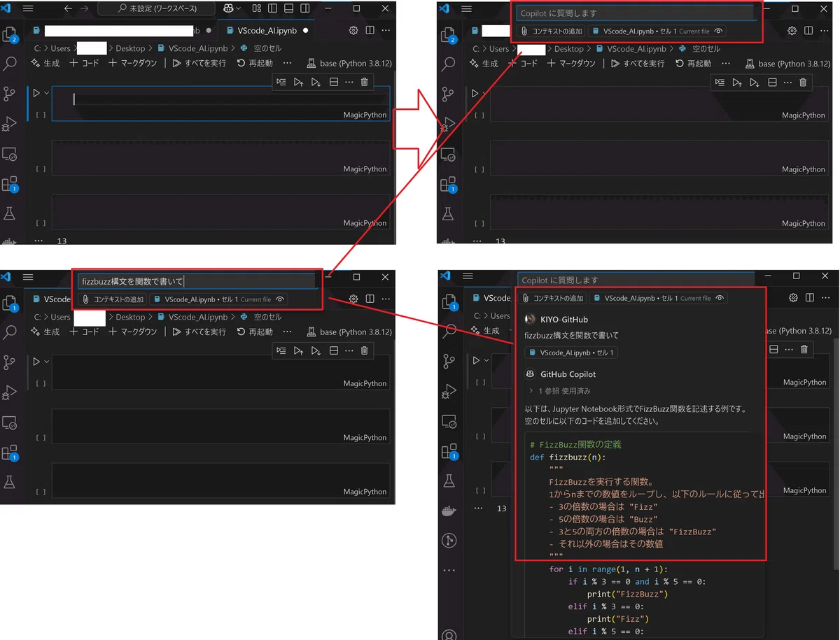Add a マークダウン cell in the 未設定 search-bar window
The width and height of the screenshot is (840, 640).
(x=133, y=64)
